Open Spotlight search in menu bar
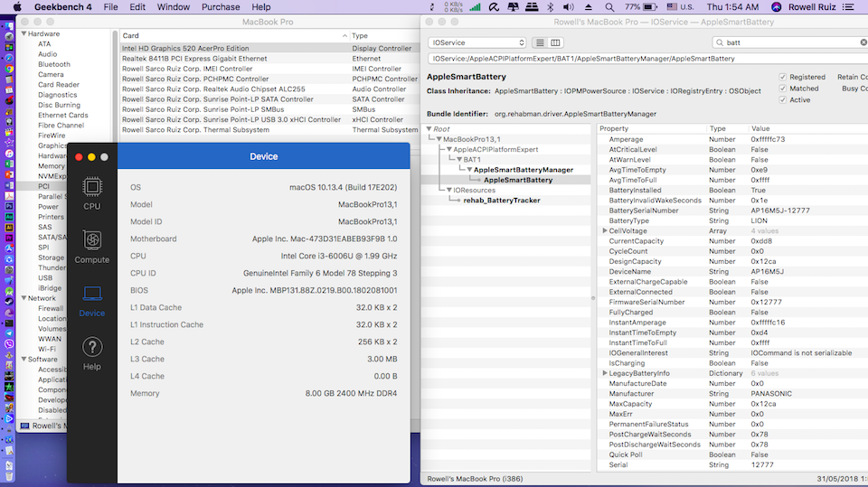The height and width of the screenshot is (487, 868). [609, 7]
